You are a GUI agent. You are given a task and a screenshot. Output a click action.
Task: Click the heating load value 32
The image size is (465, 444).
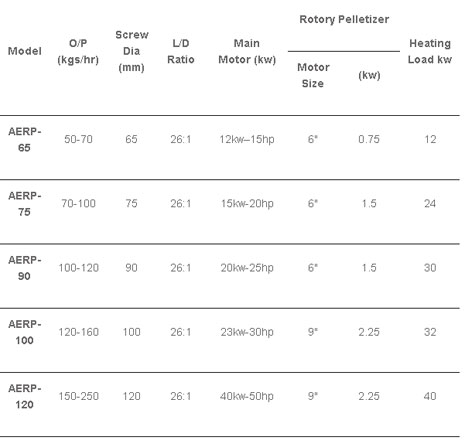click(x=430, y=332)
